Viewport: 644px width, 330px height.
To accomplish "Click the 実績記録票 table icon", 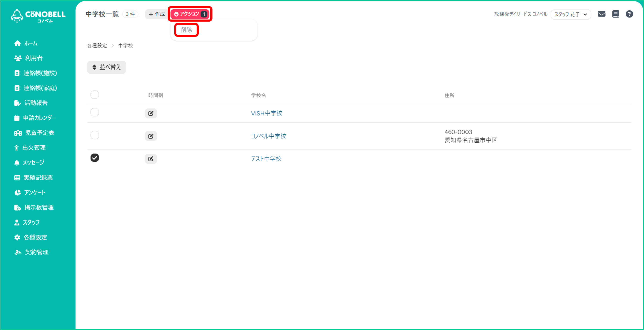I will tap(17, 178).
